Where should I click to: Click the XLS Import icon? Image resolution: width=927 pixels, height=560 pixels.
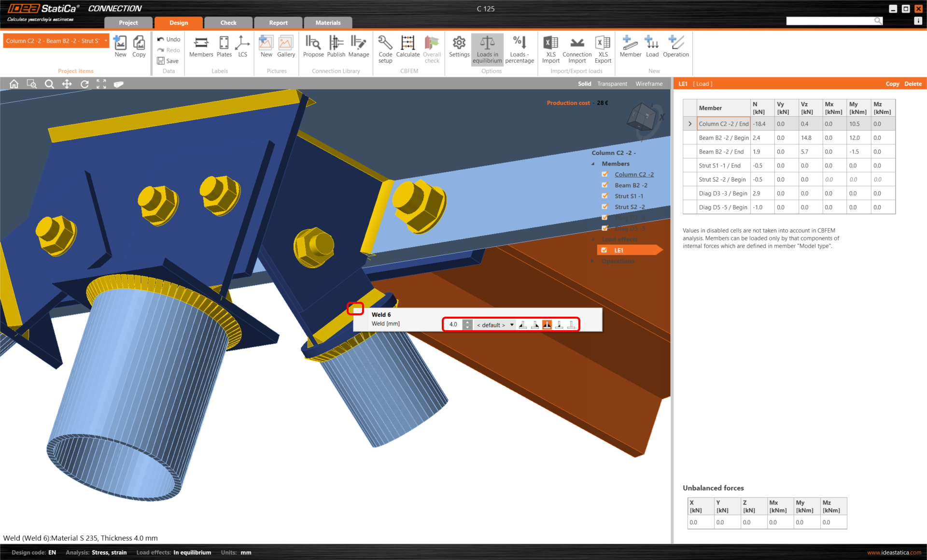pos(550,47)
